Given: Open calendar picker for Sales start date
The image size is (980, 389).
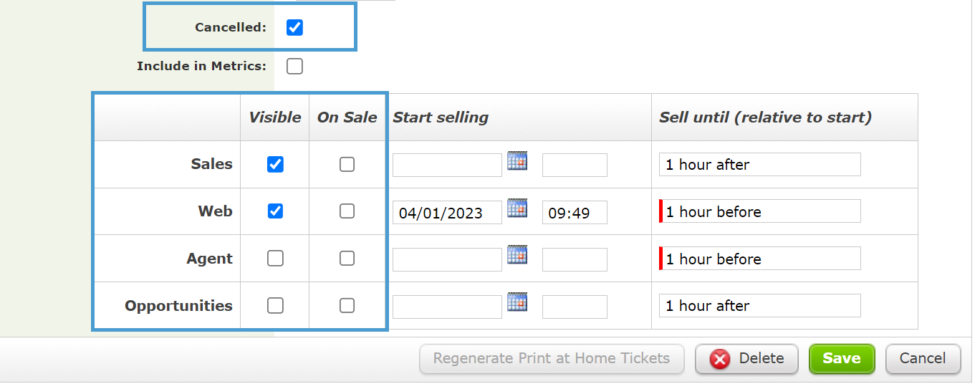Looking at the screenshot, I should tap(517, 160).
